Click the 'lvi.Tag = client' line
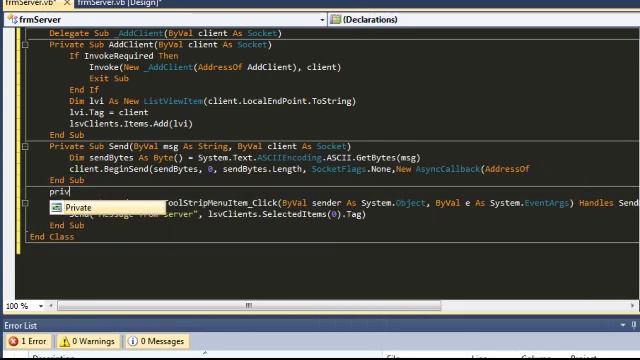The image size is (640, 360). click(109, 113)
